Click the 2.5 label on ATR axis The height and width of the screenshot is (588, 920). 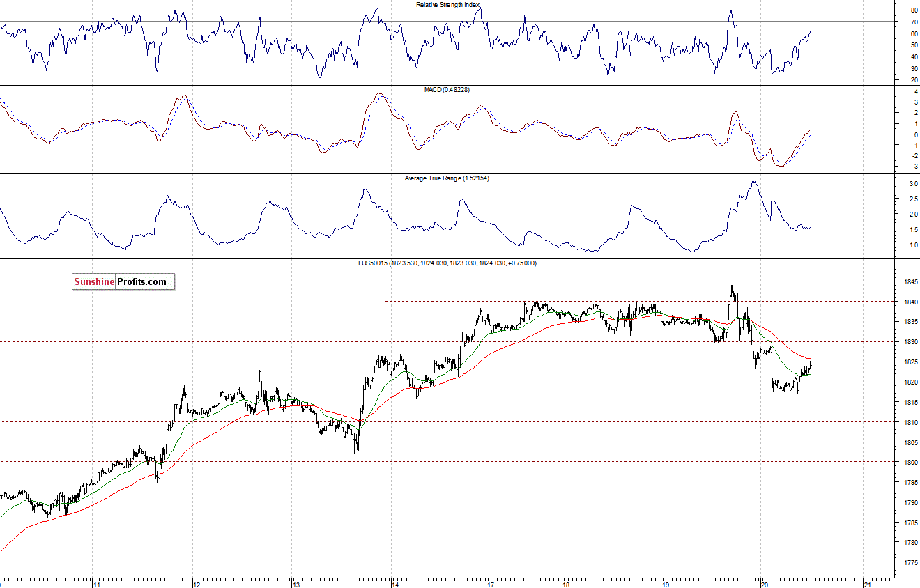[913, 199]
